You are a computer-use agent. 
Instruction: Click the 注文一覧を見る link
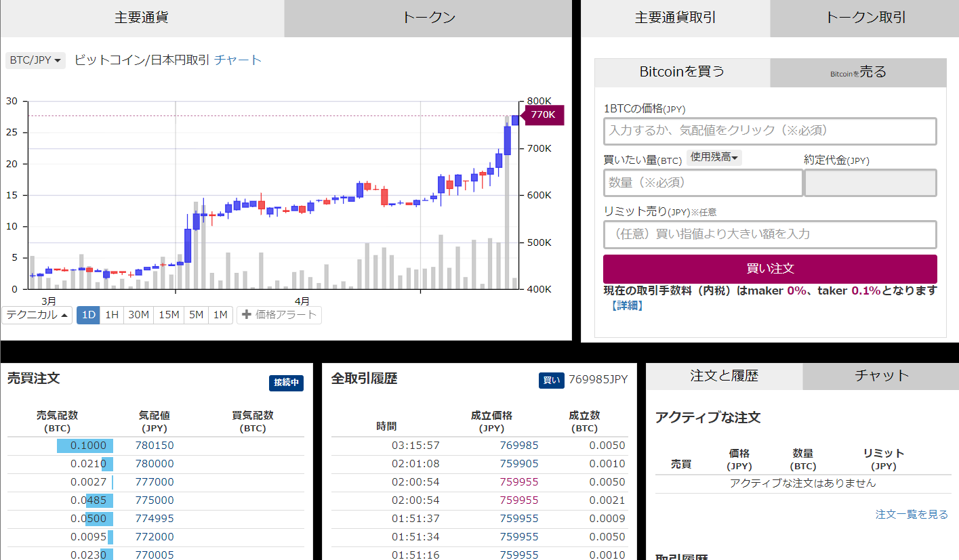pyautogui.click(x=912, y=515)
